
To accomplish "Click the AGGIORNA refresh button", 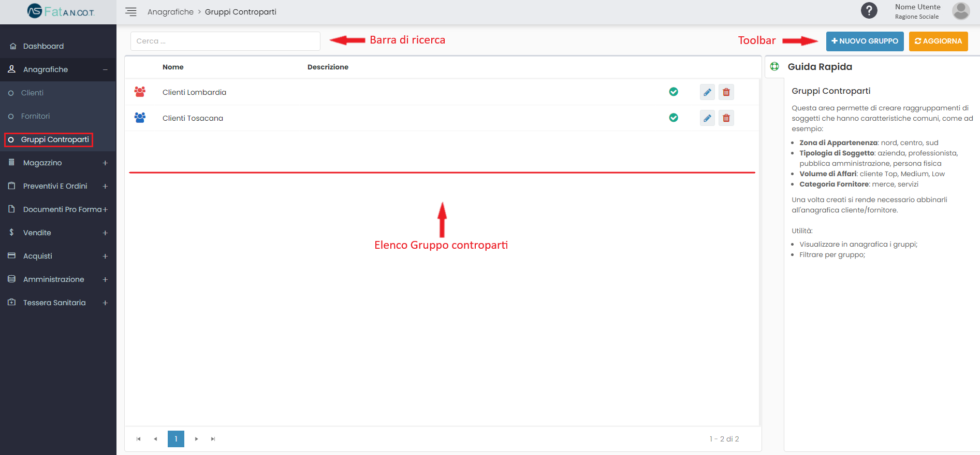I will point(938,41).
